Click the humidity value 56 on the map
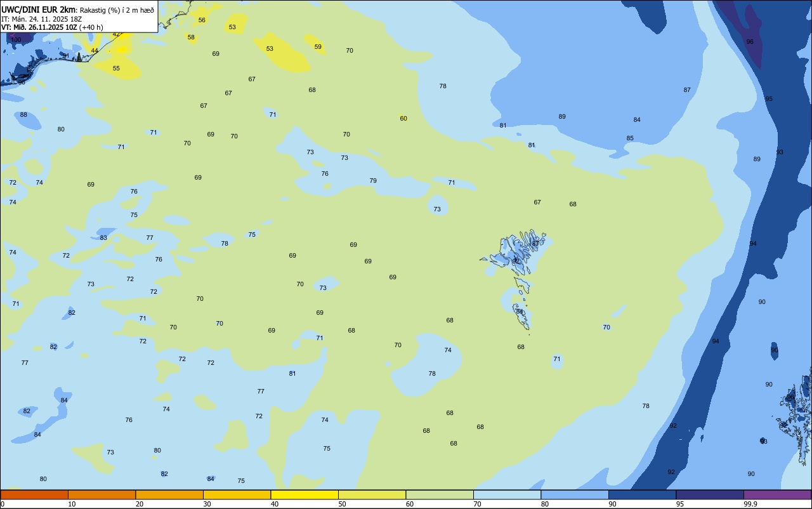The width and height of the screenshot is (812, 509). click(x=202, y=20)
